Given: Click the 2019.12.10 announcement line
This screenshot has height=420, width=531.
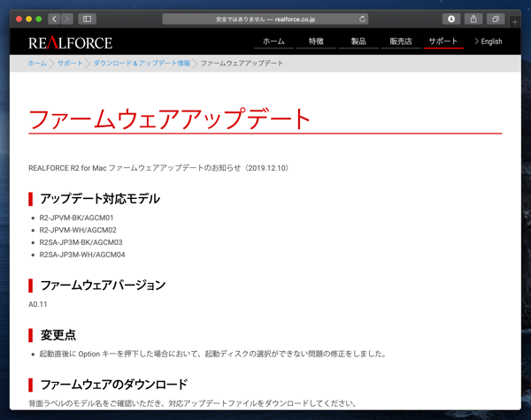Looking at the screenshot, I should (x=158, y=168).
